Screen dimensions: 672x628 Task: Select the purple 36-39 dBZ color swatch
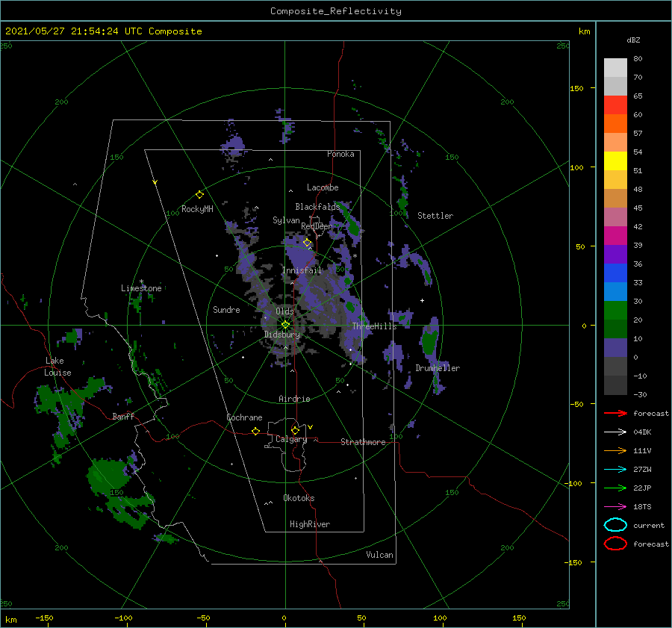(615, 254)
